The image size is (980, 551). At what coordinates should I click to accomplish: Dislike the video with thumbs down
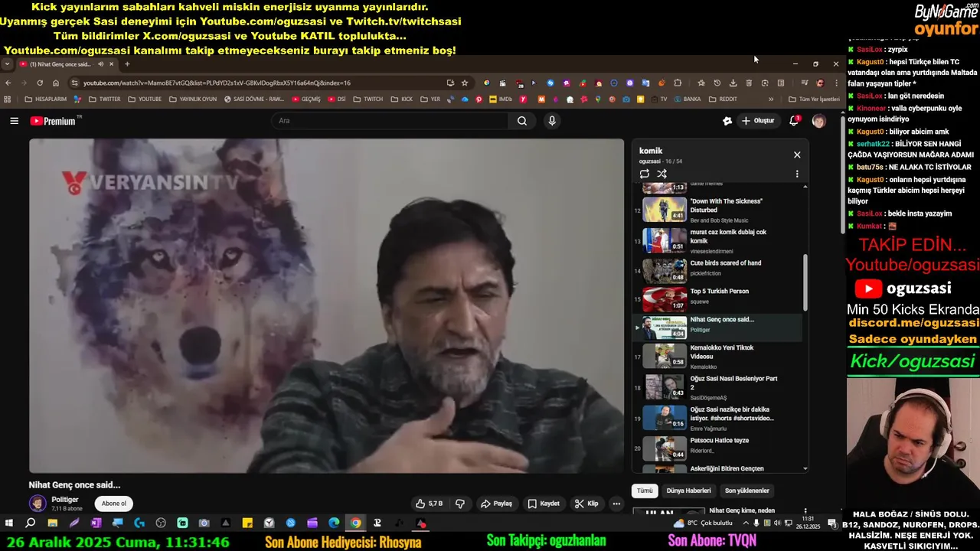tap(460, 504)
